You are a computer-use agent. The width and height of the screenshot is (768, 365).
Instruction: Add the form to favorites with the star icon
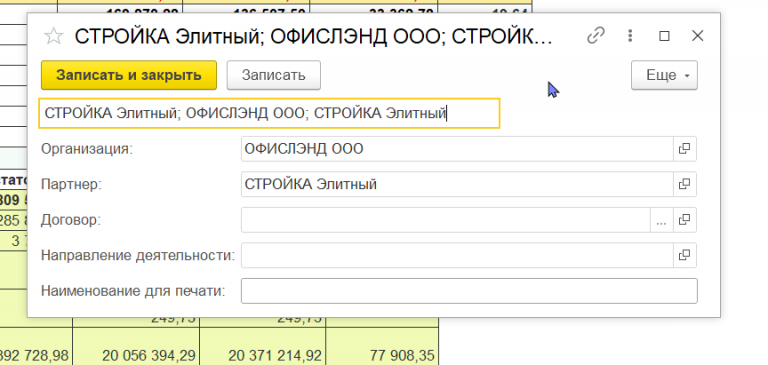click(53, 36)
